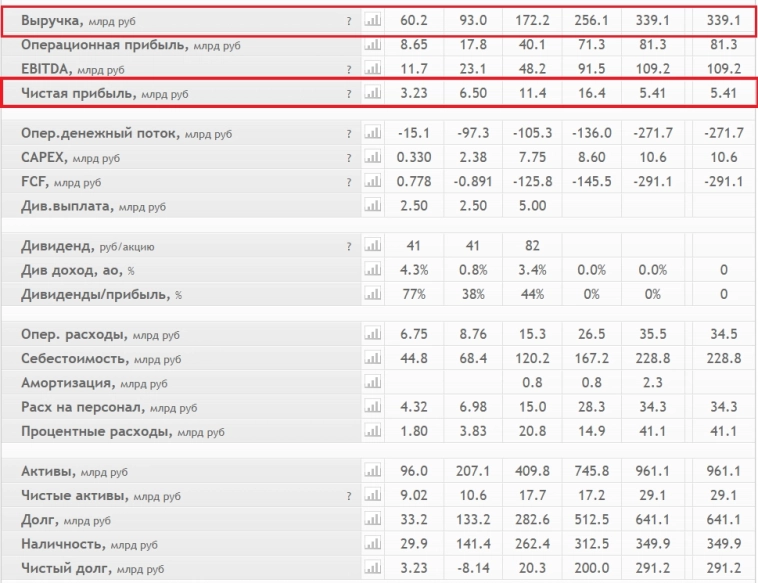Viewport: 758px width, 583px height.
Task: Open chart icon for Опер.денежный поток row
Action: click(372, 133)
